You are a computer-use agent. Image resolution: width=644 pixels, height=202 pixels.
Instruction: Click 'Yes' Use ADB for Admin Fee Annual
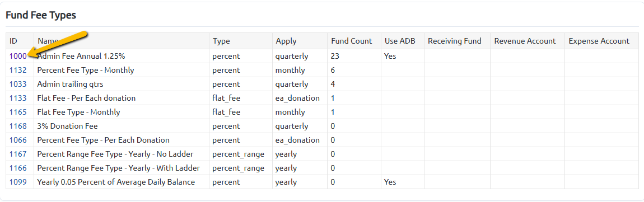[390, 57]
